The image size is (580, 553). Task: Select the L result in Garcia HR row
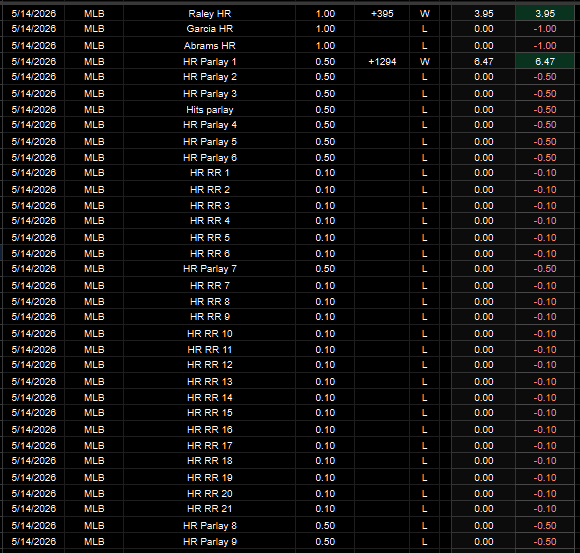425,29
